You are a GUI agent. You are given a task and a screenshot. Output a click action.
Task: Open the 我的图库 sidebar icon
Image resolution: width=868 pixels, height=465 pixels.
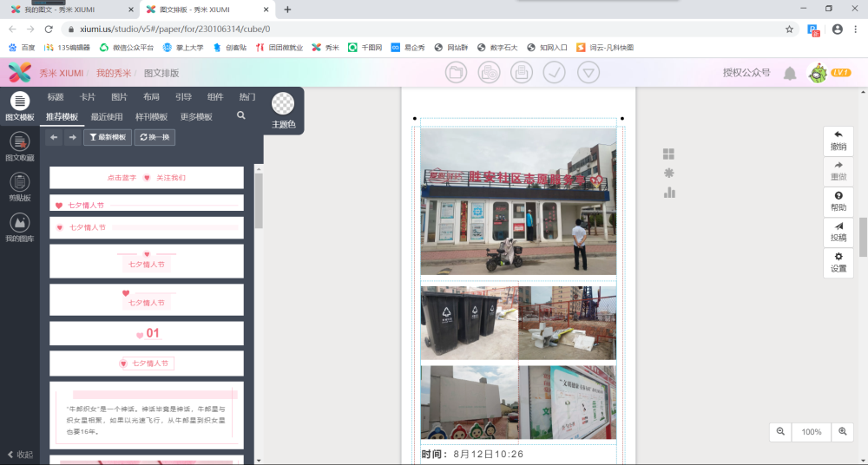coord(20,227)
